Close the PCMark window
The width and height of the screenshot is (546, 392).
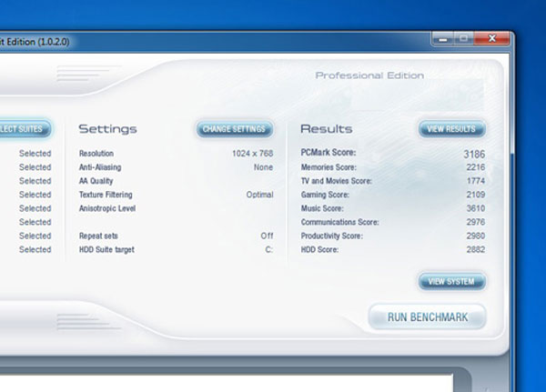coord(491,38)
